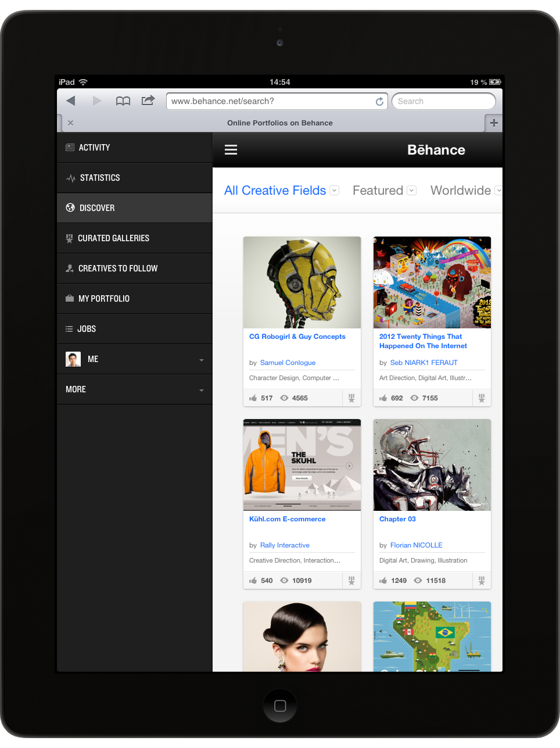
Task: Open Kühl.com E-commerce project link
Action: (287, 519)
